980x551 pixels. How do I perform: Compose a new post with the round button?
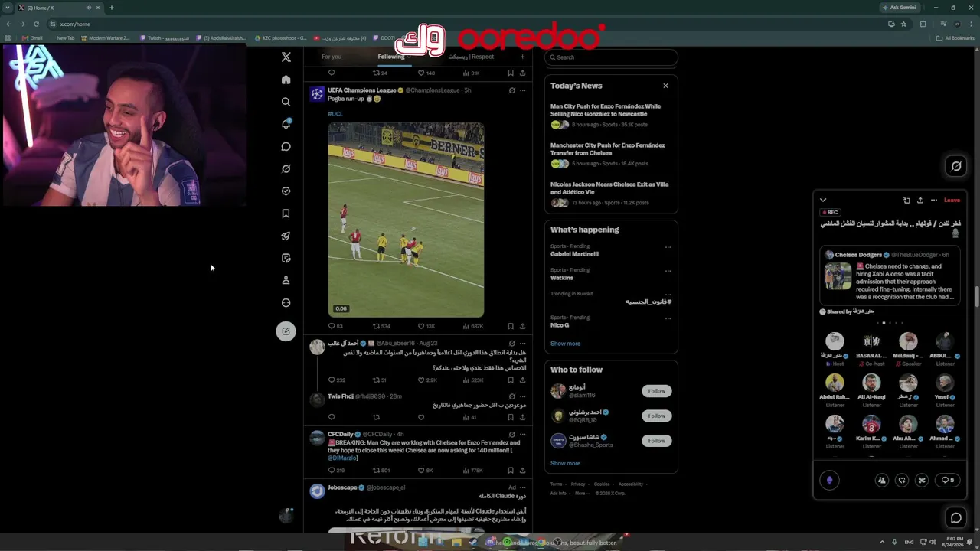(x=286, y=331)
